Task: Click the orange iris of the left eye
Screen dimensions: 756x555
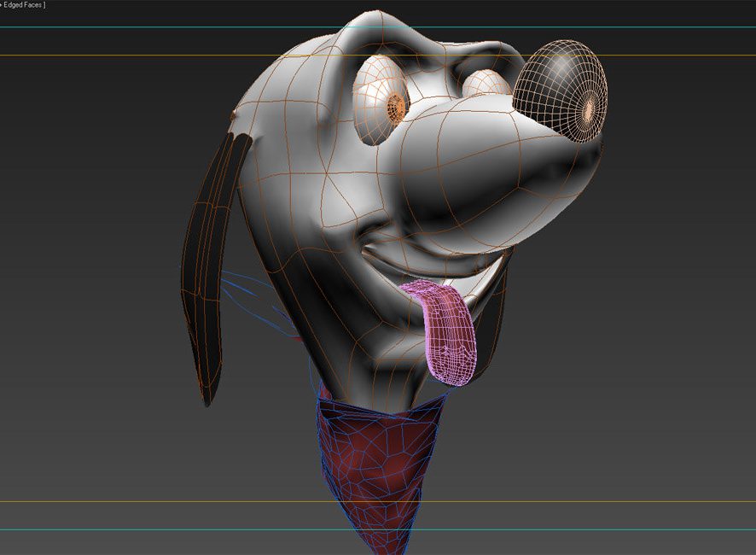Action: coord(397,106)
